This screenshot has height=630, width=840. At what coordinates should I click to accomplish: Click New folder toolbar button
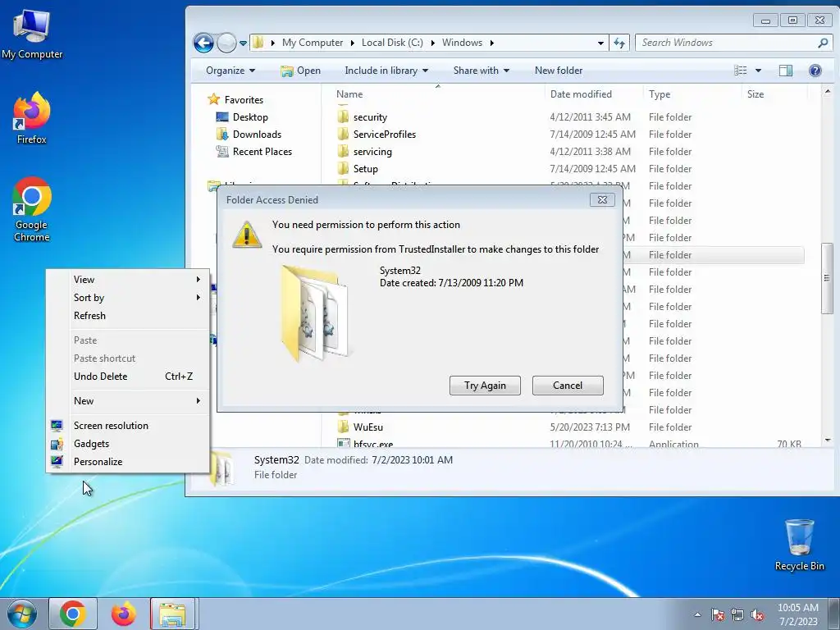click(558, 71)
